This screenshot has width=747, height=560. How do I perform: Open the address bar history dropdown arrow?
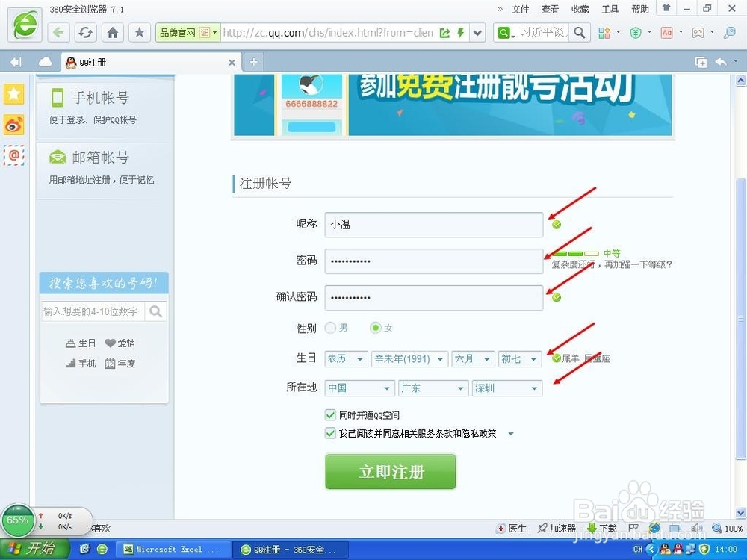477,32
